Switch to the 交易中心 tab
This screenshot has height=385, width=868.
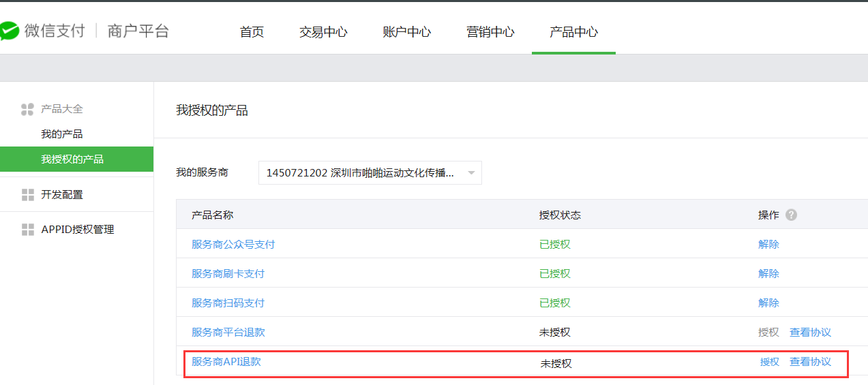[323, 32]
